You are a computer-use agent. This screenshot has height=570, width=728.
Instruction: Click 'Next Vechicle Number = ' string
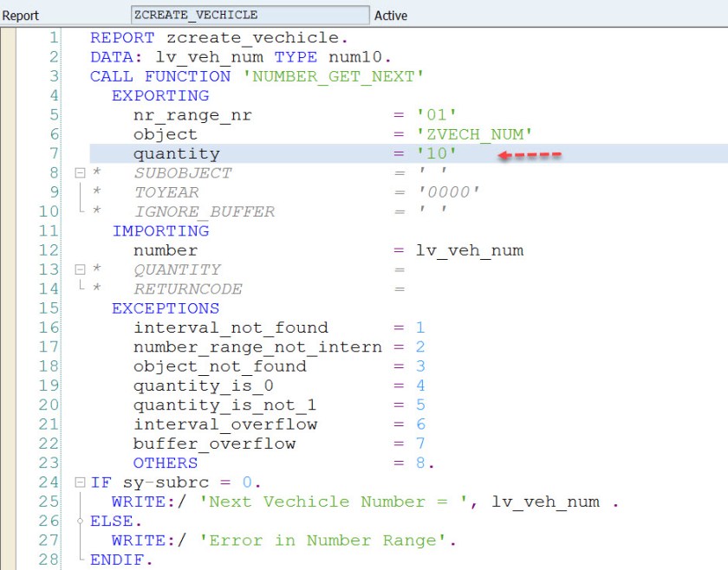click(x=334, y=502)
